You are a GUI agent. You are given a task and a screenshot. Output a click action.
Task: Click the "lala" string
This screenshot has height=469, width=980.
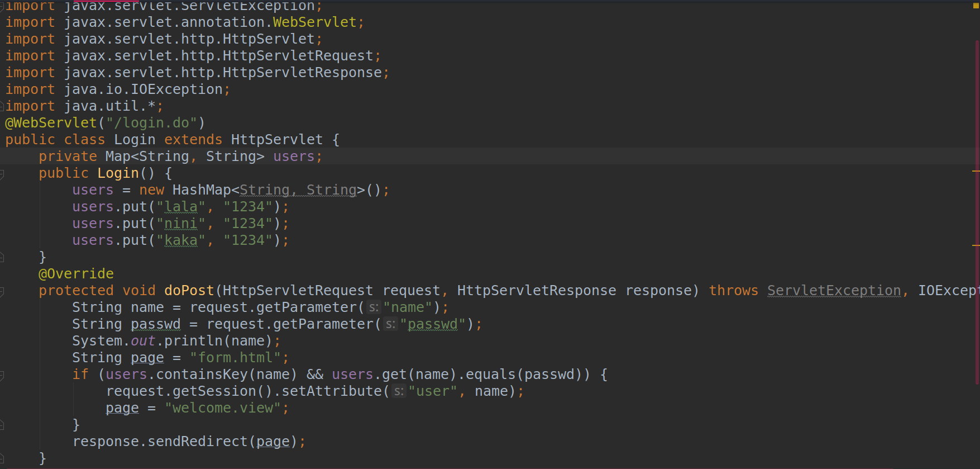click(x=181, y=207)
